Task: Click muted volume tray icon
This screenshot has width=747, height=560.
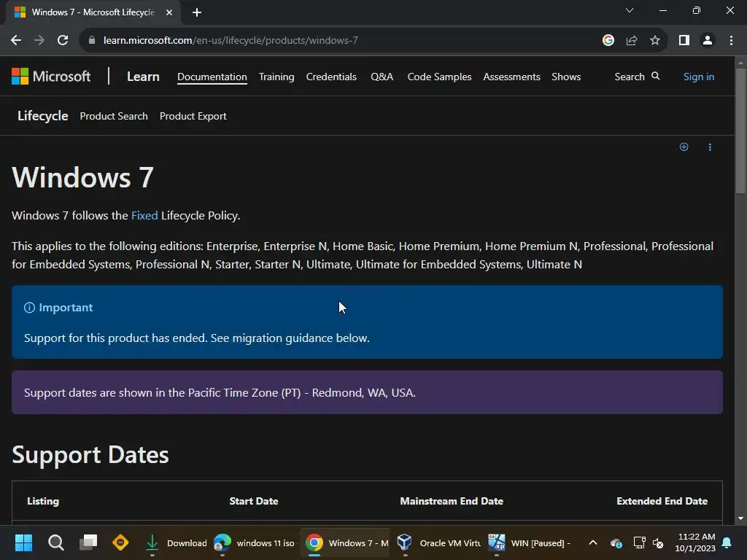Action: pos(659,542)
